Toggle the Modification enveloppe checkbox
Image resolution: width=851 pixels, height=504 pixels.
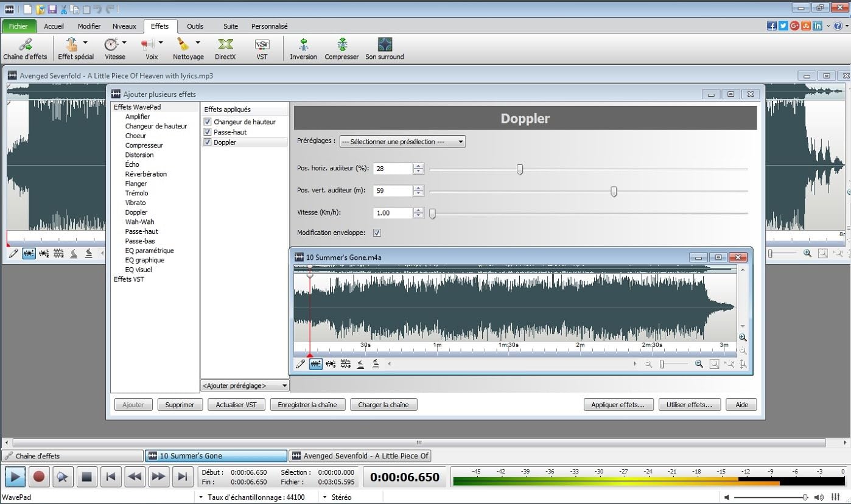pos(377,233)
